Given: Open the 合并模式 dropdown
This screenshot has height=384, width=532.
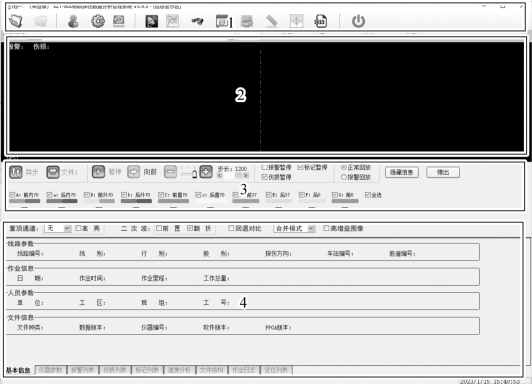Looking at the screenshot, I should point(294,228).
